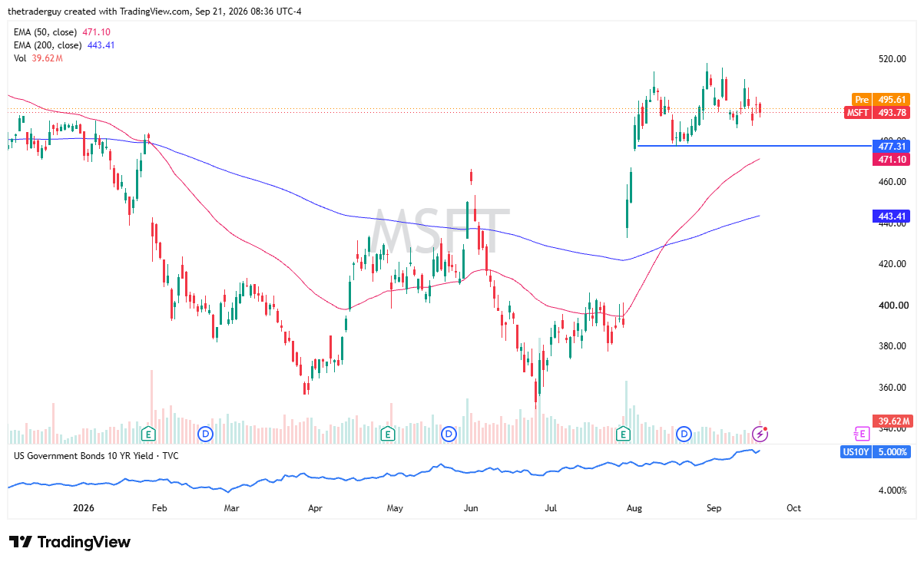This screenshot has height=565, width=924.
Task: Click the 380.00 price axis value
Action: click(x=892, y=346)
